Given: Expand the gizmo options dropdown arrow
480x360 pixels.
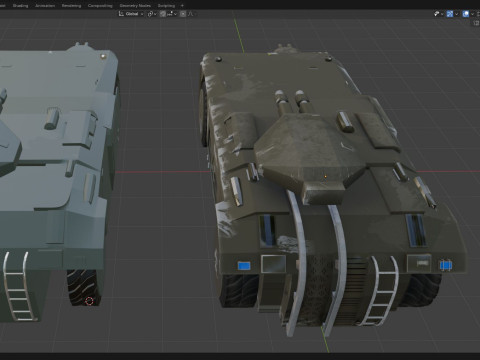Looking at the screenshot, I should (456, 14).
